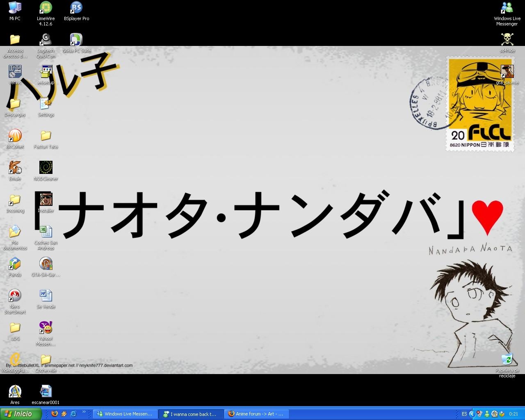Open the Mis documentos folder
Image resolution: width=525 pixels, height=420 pixels.
click(x=15, y=238)
